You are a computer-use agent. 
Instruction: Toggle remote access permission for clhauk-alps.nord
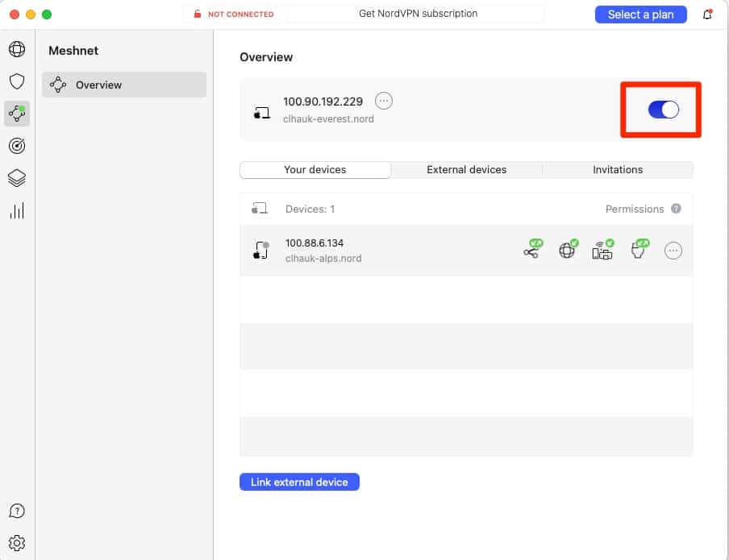(639, 249)
